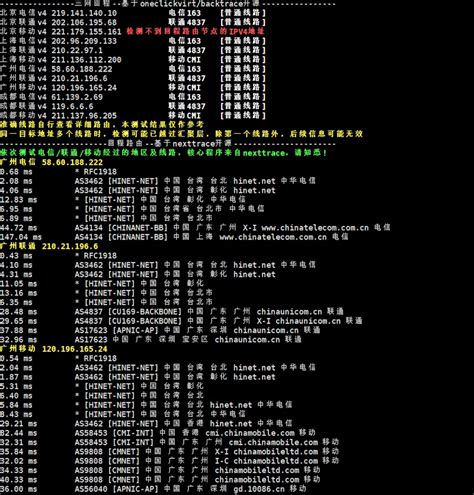
Task: Click the 移动CMI label for 211.136.112.200
Action: (x=184, y=60)
